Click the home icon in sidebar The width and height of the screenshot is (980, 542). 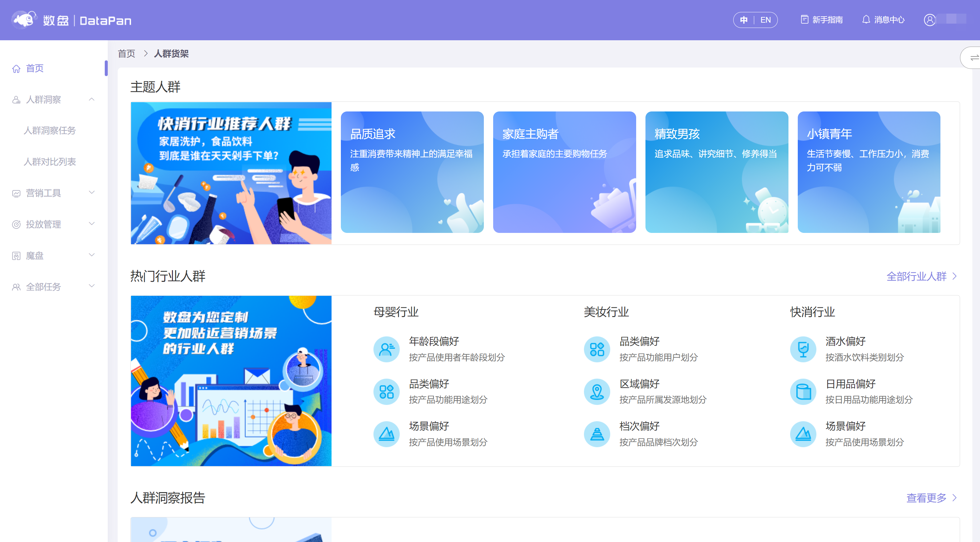coord(16,69)
